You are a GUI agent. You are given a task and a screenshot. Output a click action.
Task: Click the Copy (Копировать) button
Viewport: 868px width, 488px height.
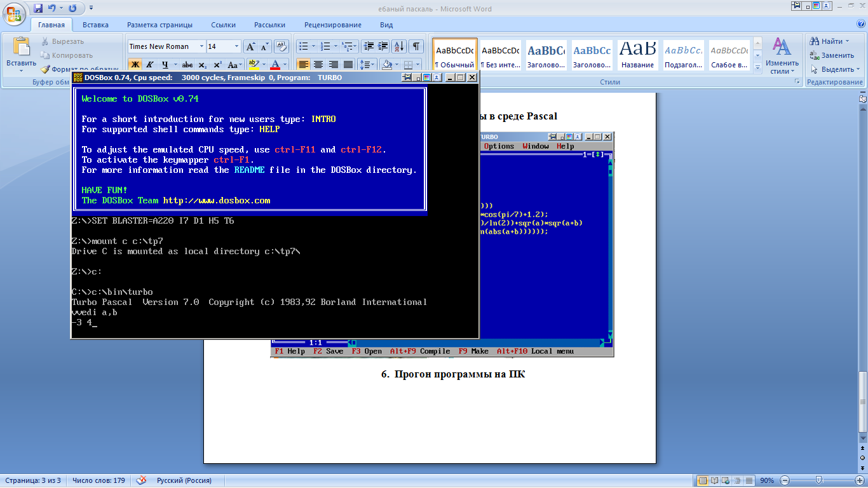66,55
